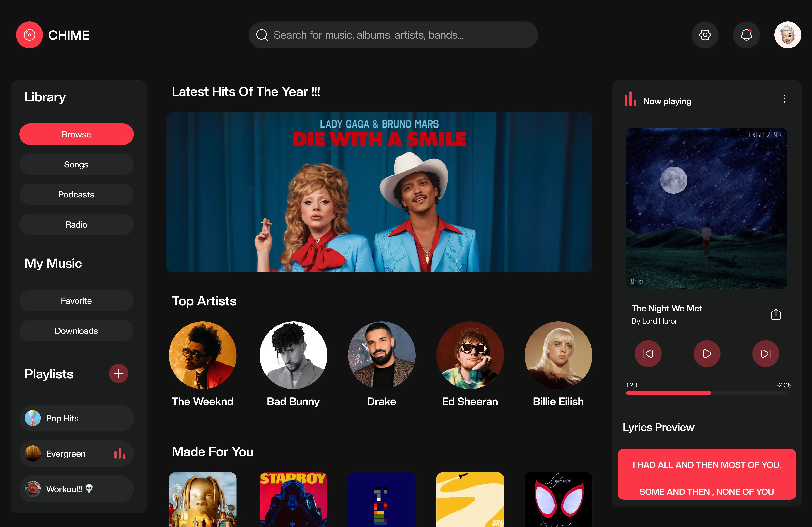Open the Starboy album cover
Viewport: 812px width, 527px height.
tap(293, 499)
